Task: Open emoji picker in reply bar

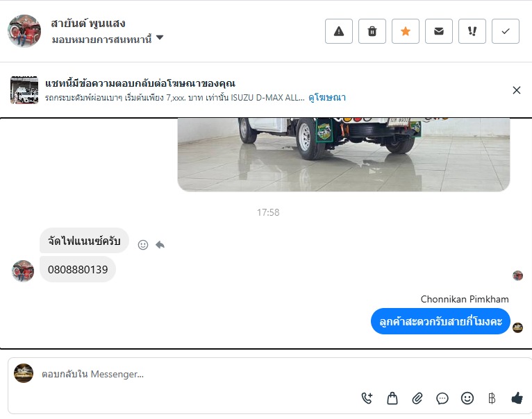Action: [467, 398]
